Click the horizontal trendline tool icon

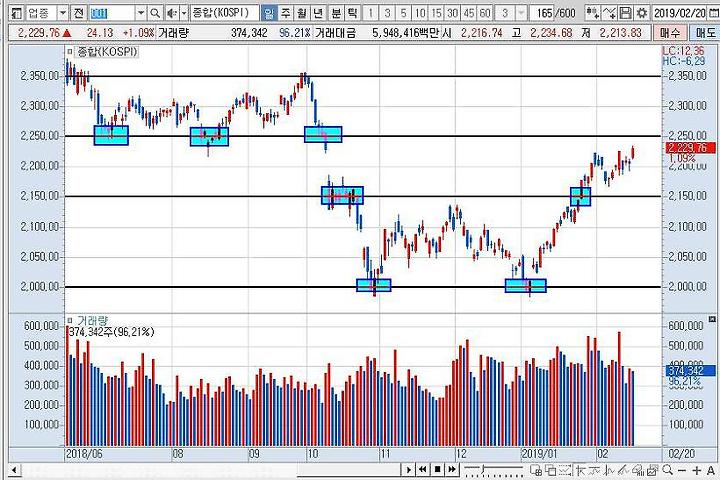click(x=595, y=470)
